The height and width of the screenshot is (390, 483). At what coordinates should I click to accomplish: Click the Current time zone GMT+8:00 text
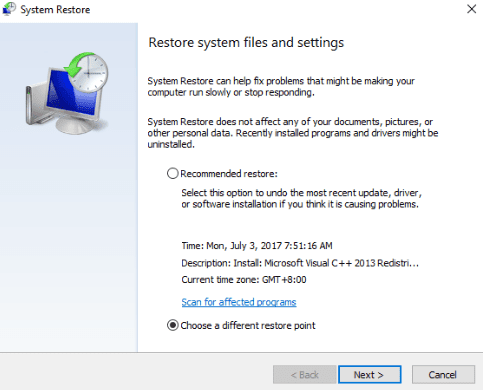(244, 279)
